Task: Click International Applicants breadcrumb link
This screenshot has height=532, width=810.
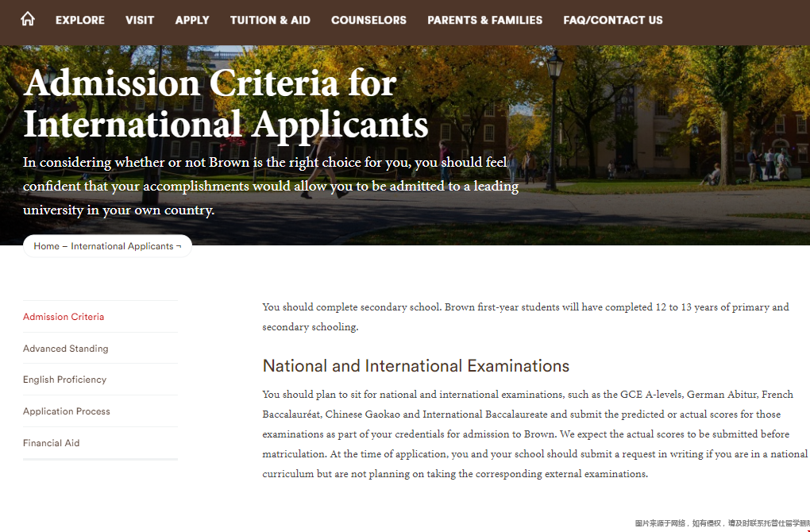Action: [122, 246]
